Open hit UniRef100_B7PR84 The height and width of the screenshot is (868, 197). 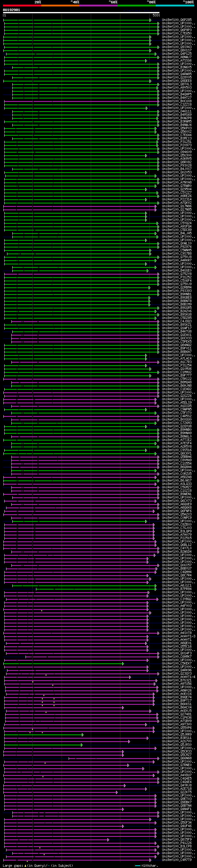pos(177,589)
